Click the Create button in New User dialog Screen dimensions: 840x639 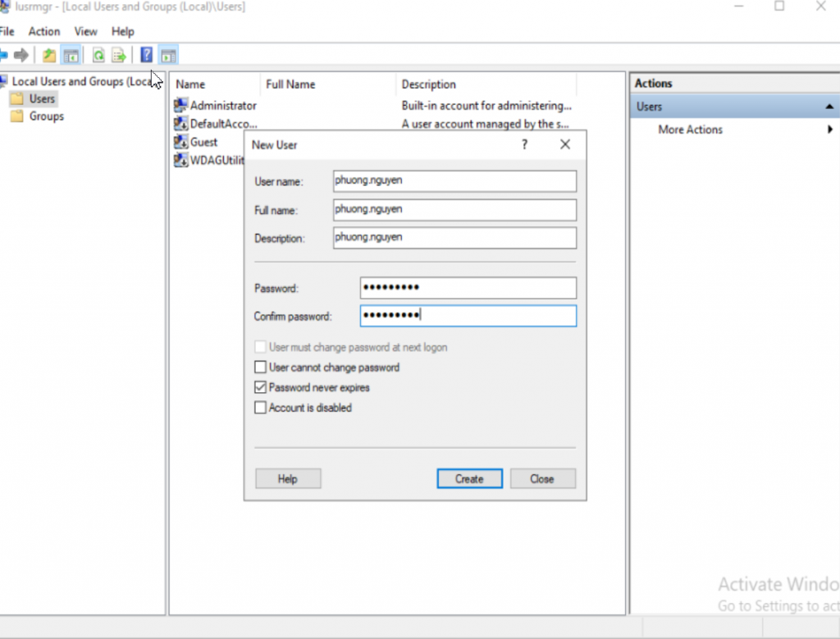[x=469, y=478]
